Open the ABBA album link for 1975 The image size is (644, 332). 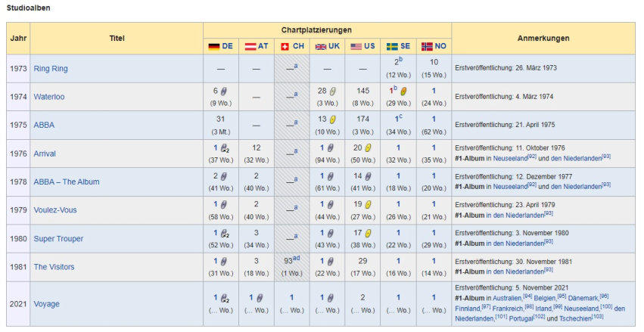44,126
